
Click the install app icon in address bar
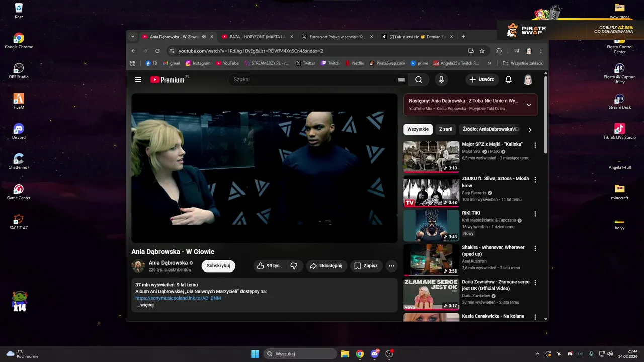click(x=471, y=51)
